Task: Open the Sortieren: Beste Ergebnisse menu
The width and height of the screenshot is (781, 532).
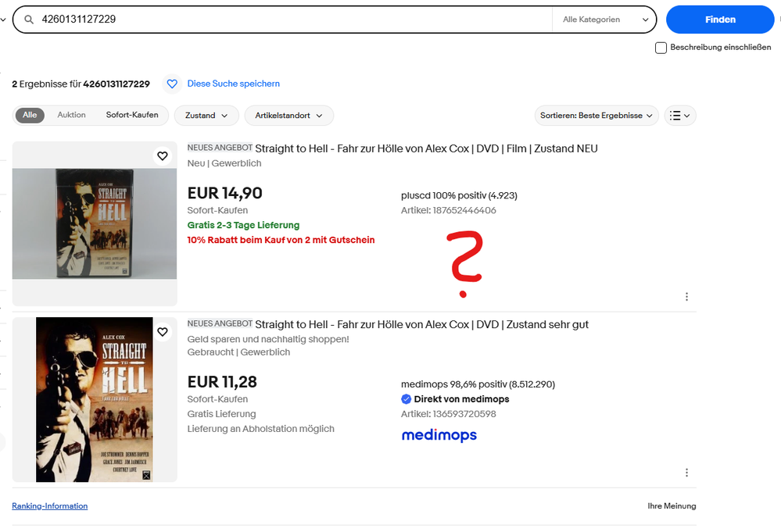Action: [596, 115]
